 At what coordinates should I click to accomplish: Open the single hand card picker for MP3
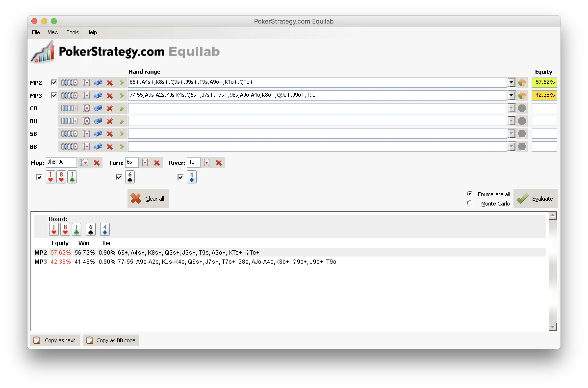86,95
